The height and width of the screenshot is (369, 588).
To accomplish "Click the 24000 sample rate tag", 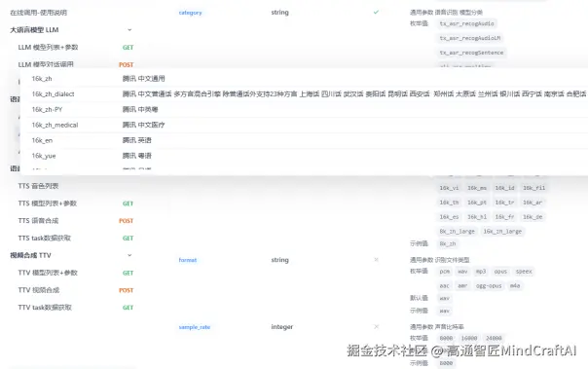I will tap(494, 338).
